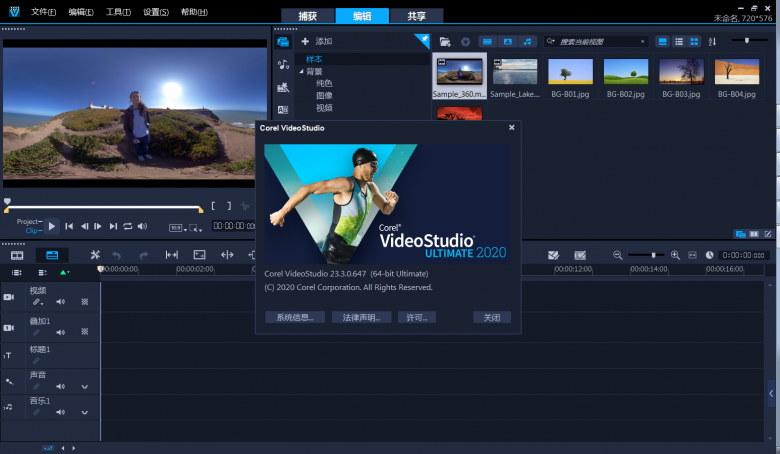Redo the last action

[x=144, y=255]
